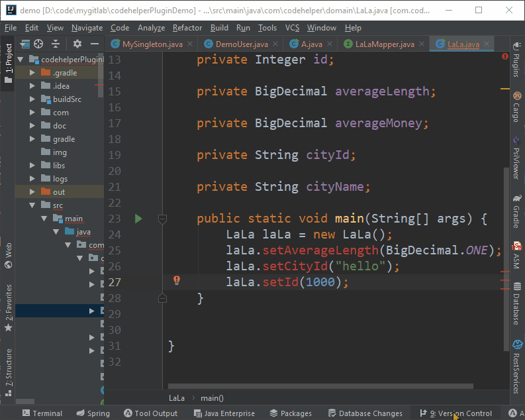Open the Plugins side panel
The image size is (525, 420).
click(516, 60)
